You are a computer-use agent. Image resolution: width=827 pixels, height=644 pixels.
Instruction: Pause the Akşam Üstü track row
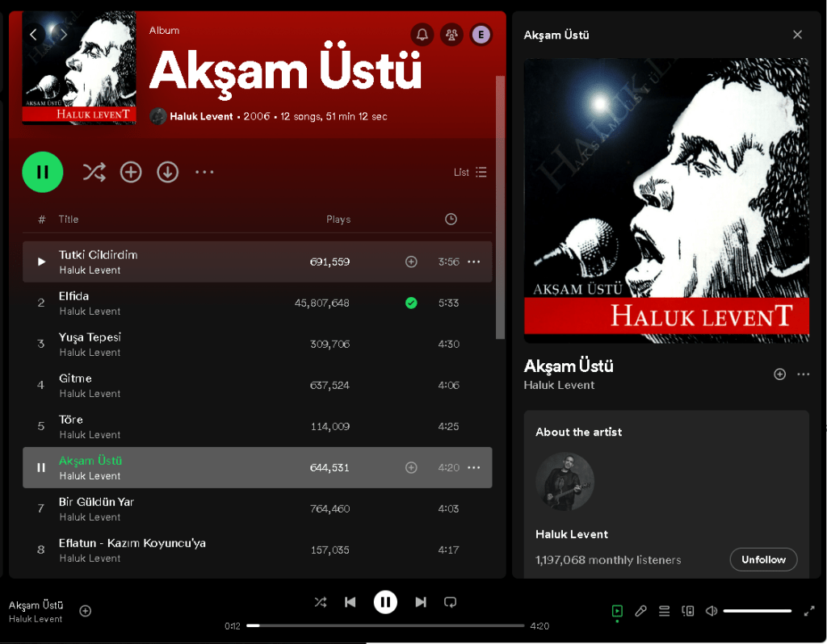[x=41, y=467]
